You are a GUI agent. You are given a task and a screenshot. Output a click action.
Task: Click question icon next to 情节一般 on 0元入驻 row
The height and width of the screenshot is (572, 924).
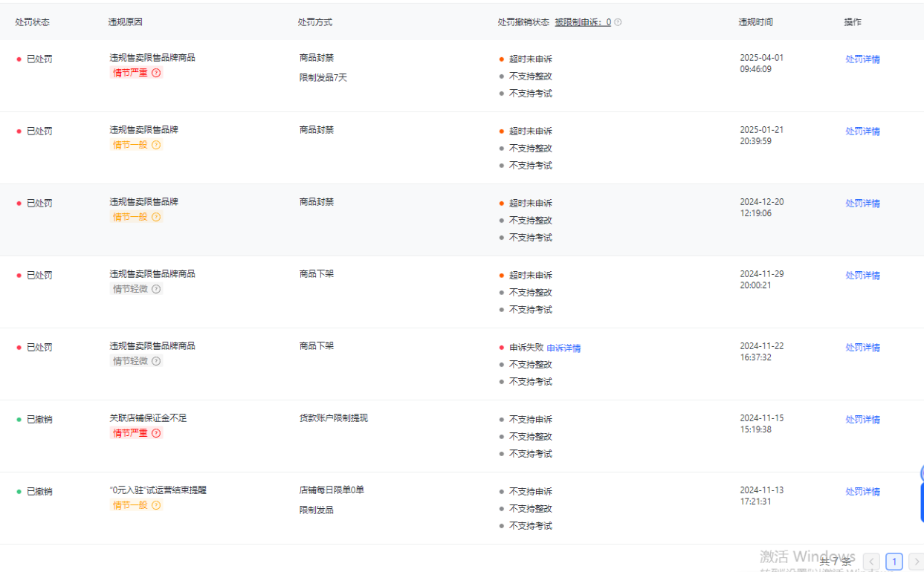click(x=156, y=505)
